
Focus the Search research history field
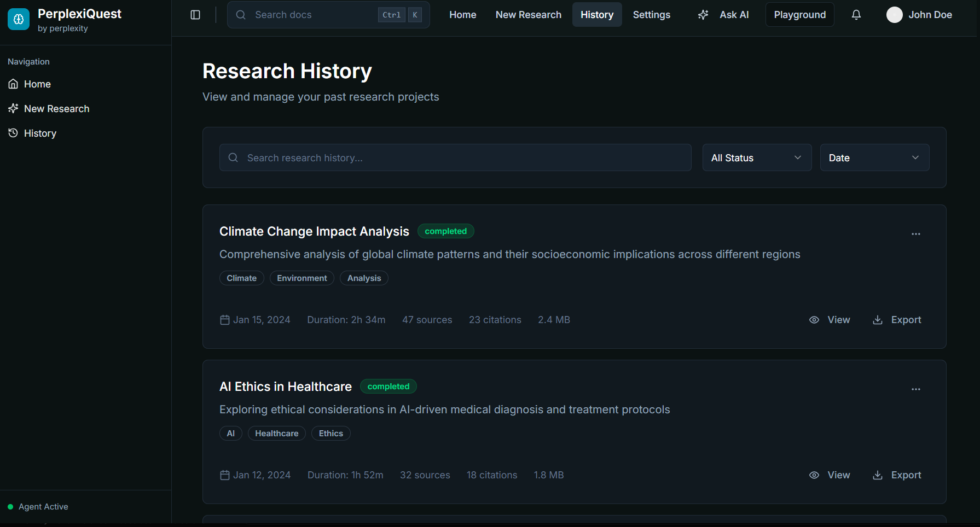tap(455, 157)
